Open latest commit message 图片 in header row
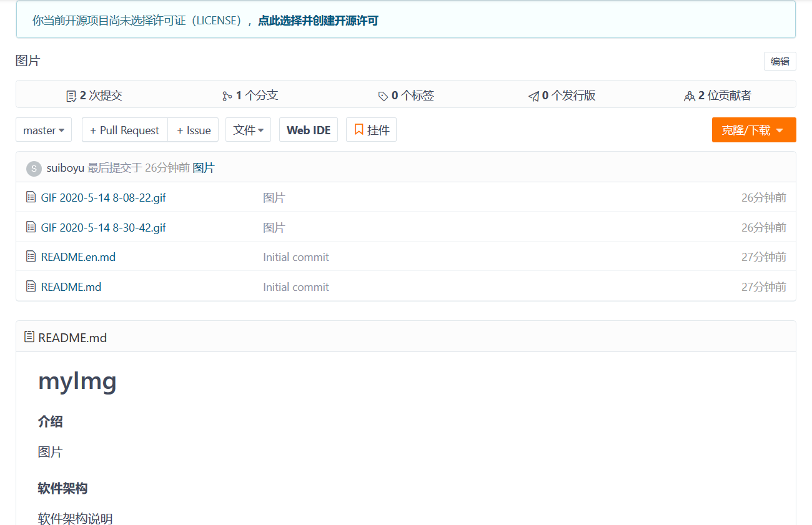This screenshot has height=525, width=812. point(203,168)
